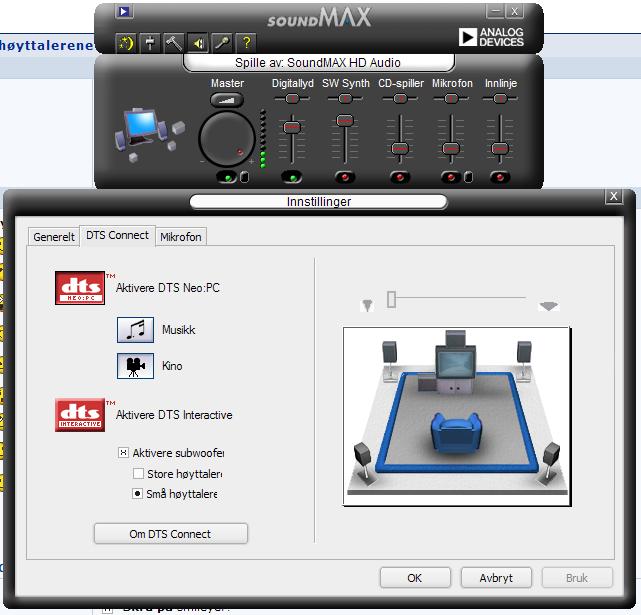Click the Analog Devices logo
The height and width of the screenshot is (615, 641).
pos(491,37)
